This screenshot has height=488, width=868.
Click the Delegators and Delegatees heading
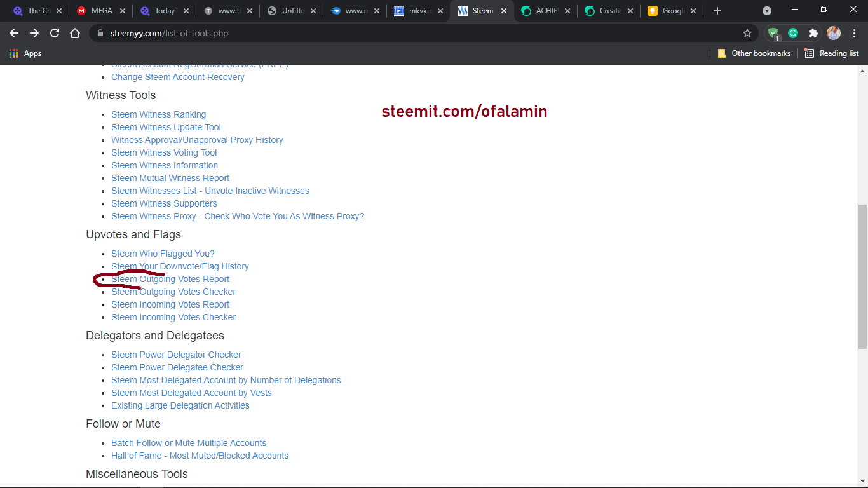[155, 335]
